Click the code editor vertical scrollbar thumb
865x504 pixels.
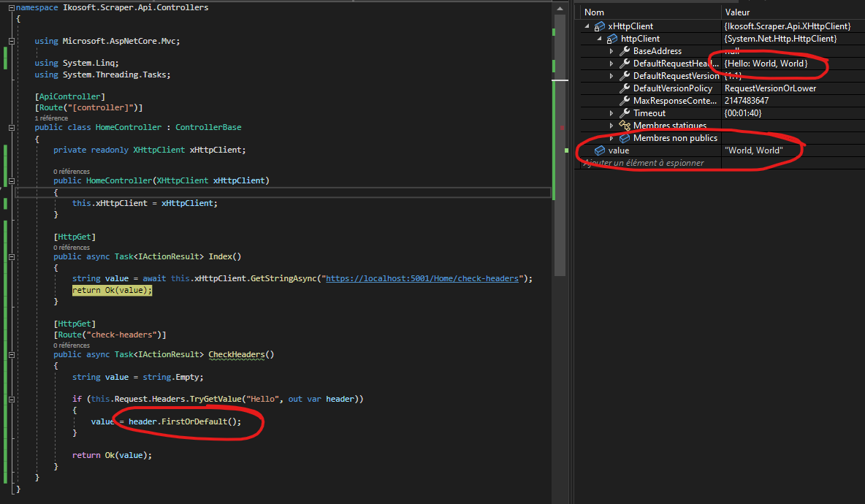[x=560, y=145]
